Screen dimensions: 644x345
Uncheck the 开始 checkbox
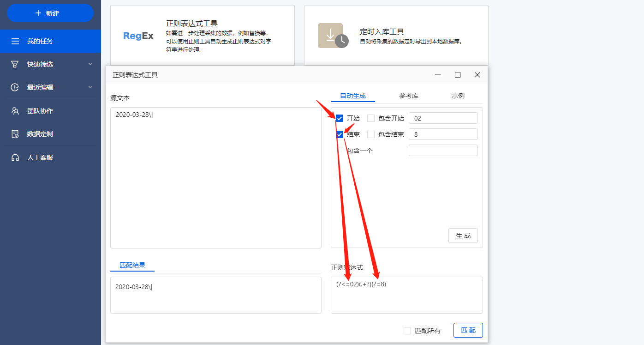(340, 118)
